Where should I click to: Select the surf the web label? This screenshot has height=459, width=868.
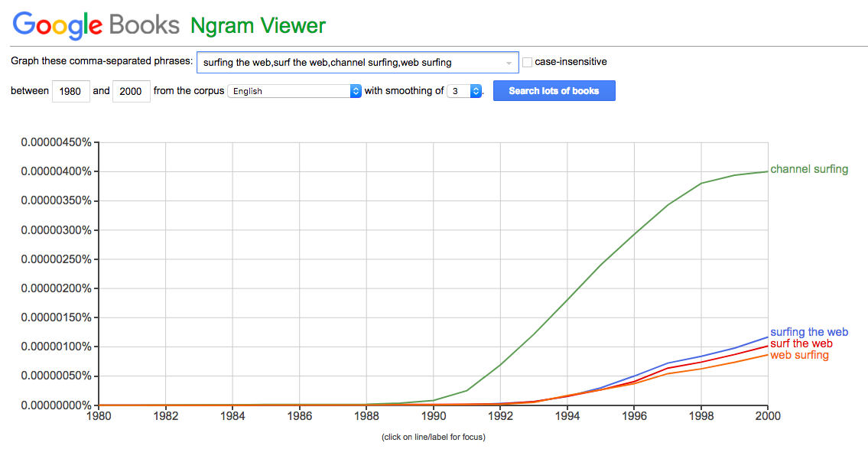(x=801, y=343)
